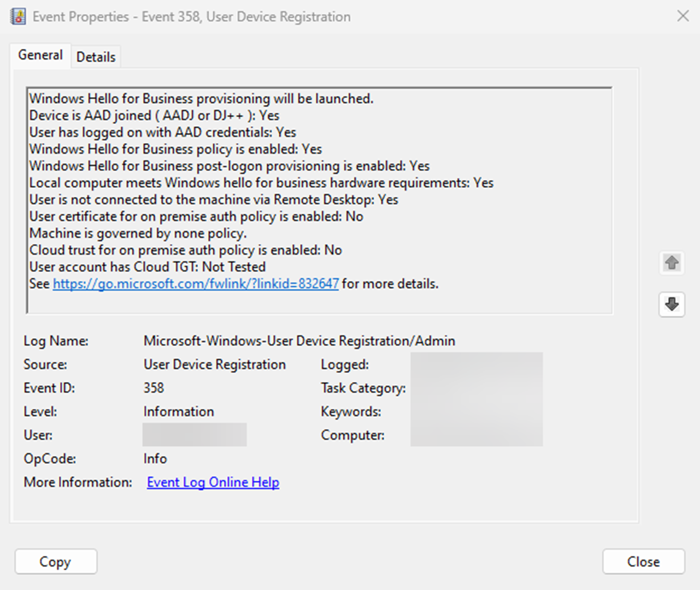
Task: Click the 'Logged:' label
Action: pos(345,364)
